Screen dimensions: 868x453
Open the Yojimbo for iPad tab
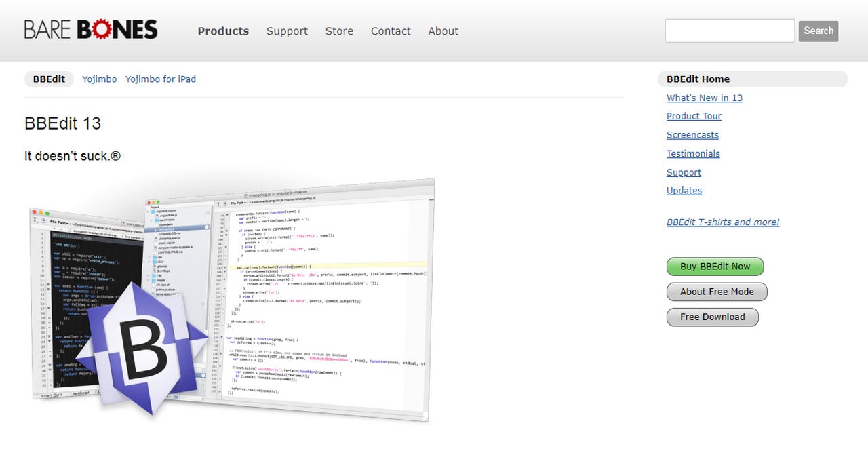[x=161, y=79]
